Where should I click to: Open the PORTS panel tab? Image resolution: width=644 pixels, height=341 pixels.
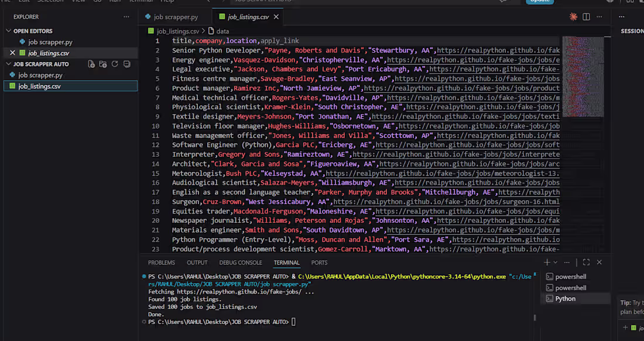[x=319, y=263]
